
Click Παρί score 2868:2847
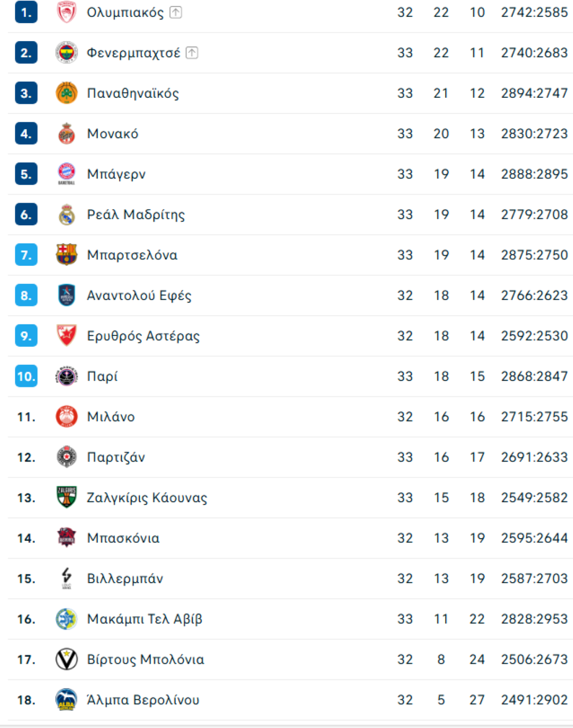click(534, 376)
